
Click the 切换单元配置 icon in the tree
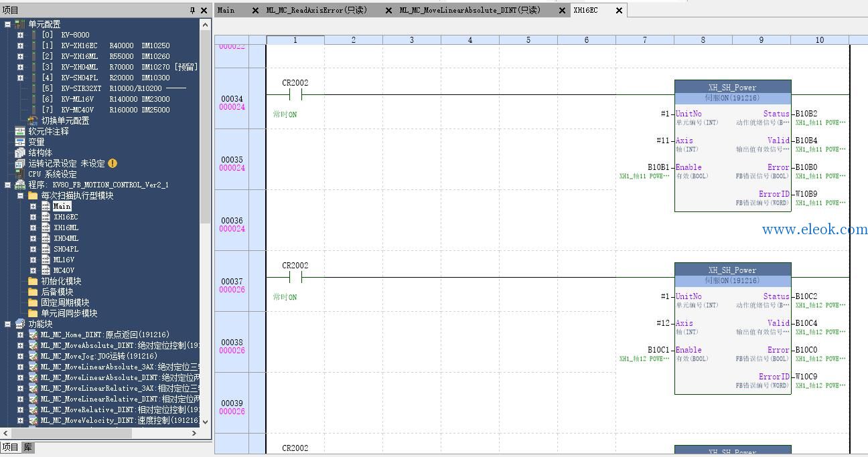[33, 120]
